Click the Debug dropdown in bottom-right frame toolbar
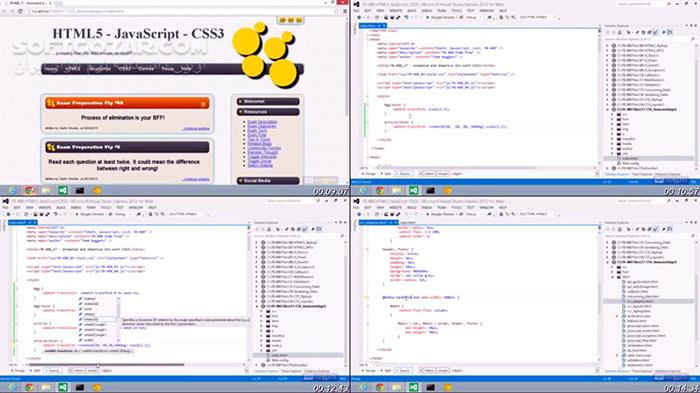This screenshot has width=700, height=393. [473, 214]
